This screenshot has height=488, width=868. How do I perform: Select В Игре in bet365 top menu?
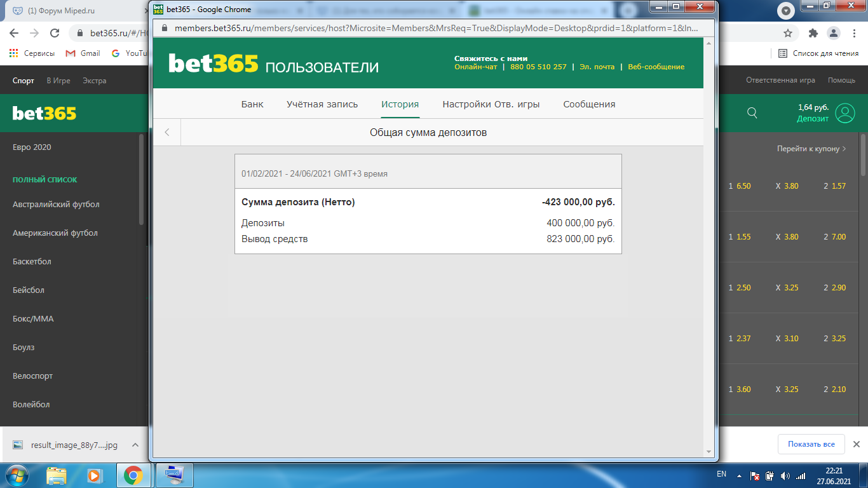58,81
